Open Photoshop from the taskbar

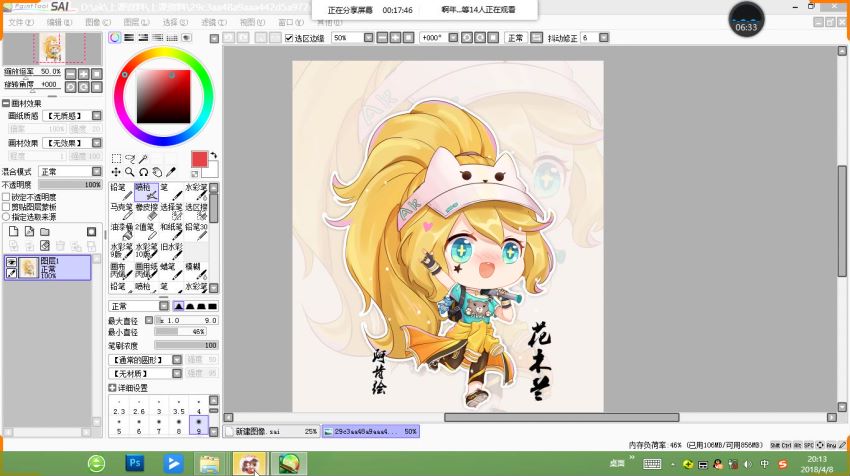[x=135, y=464]
